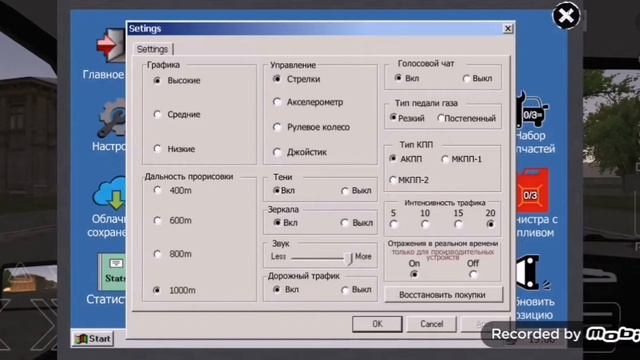Select Низкие graphics quality
Screen dimensions: 640x360
(157, 149)
